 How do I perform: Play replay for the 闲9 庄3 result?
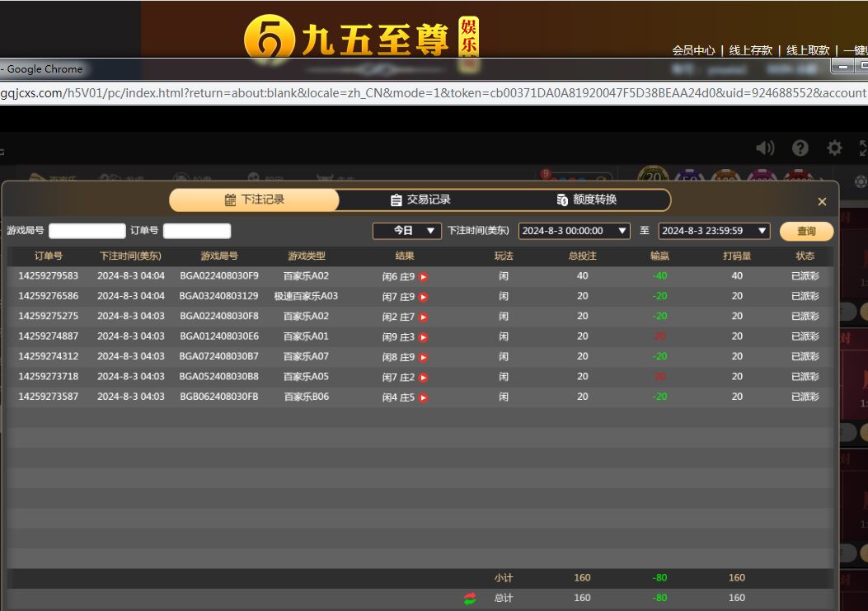pyautogui.click(x=424, y=337)
